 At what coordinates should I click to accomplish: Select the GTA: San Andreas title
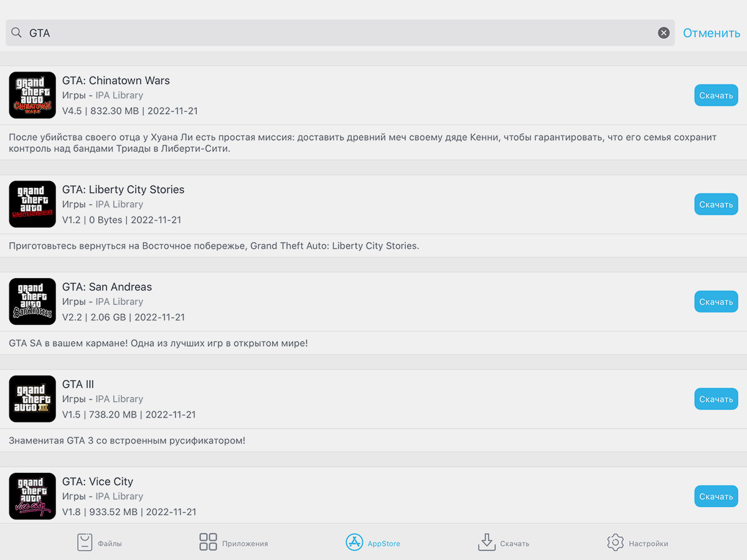[x=107, y=287]
